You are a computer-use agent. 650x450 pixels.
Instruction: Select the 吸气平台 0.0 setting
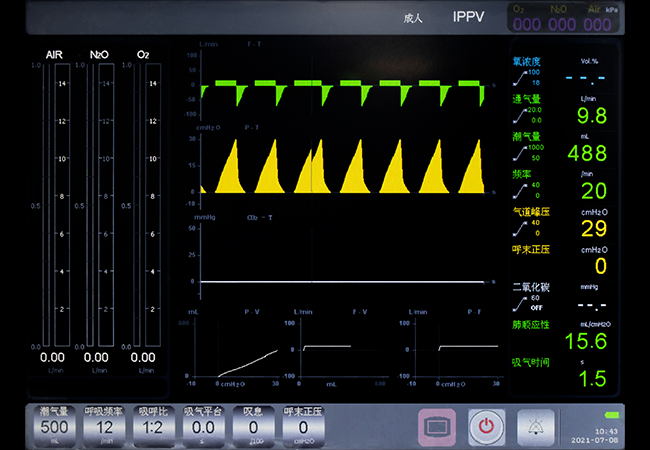(203, 425)
